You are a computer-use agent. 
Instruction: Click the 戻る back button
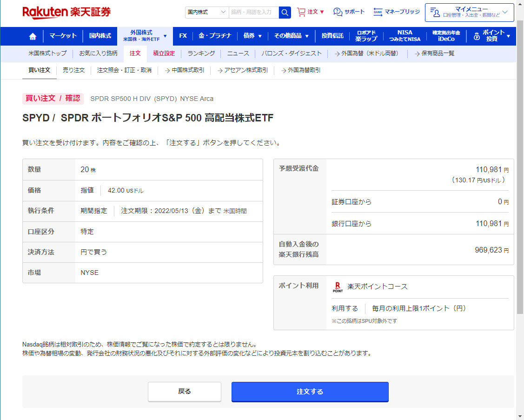coord(185,392)
